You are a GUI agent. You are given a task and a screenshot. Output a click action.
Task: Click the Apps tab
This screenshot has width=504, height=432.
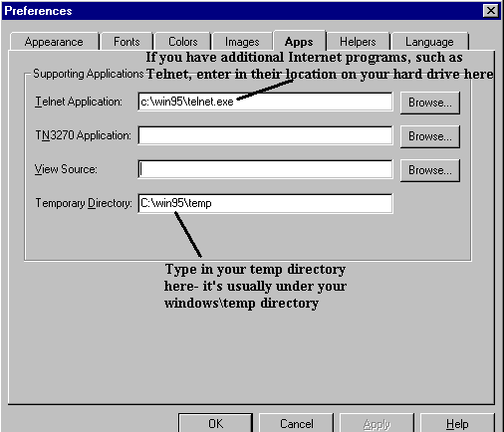pyautogui.click(x=299, y=41)
